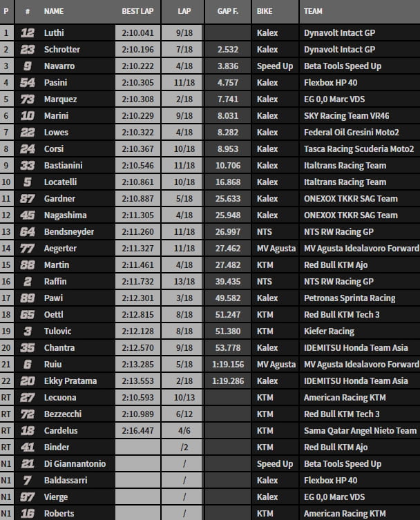Select the number 87 badge for Gardner
The width and height of the screenshot is (420, 520).
28,199
